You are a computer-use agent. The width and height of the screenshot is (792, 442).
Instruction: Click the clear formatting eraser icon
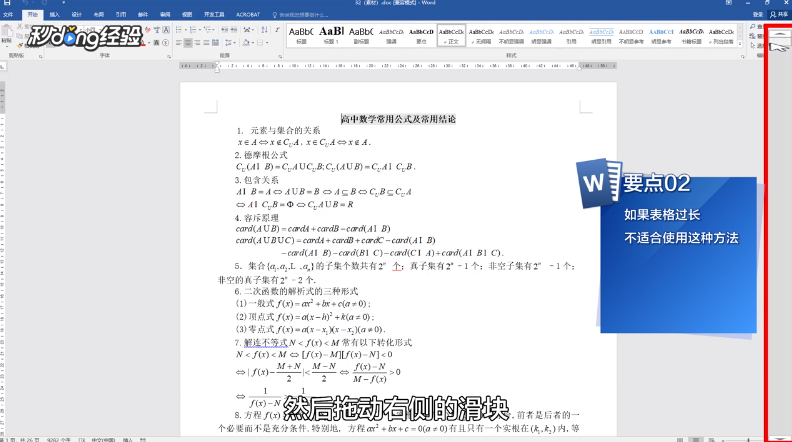tap(148, 30)
